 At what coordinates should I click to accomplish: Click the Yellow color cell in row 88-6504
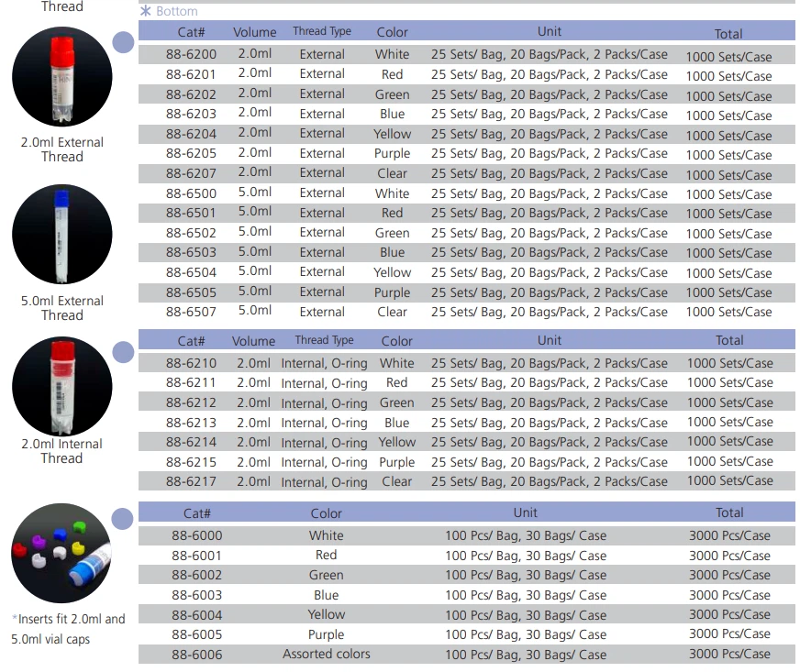392,272
